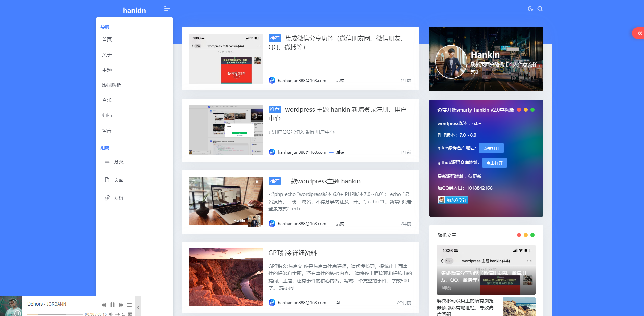Screen dimensions: 644x316
Task: Open the 留言 navigation item
Action: pyautogui.click(x=107, y=131)
